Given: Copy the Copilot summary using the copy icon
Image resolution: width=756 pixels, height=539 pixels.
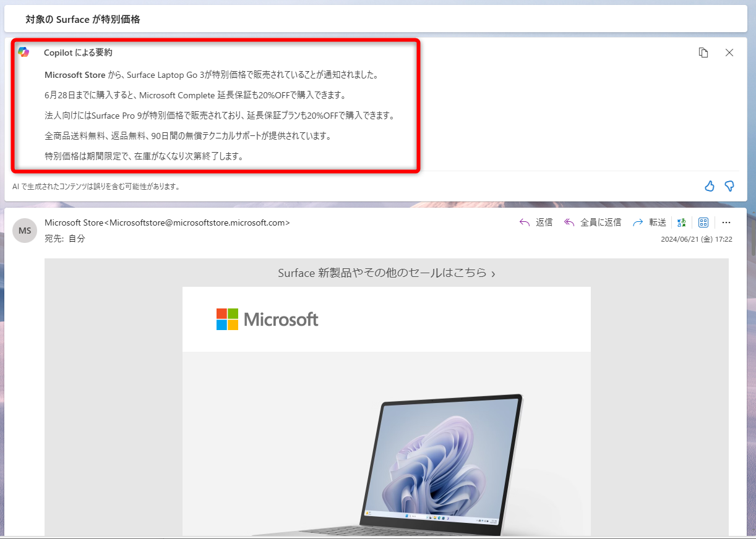Looking at the screenshot, I should pos(703,53).
